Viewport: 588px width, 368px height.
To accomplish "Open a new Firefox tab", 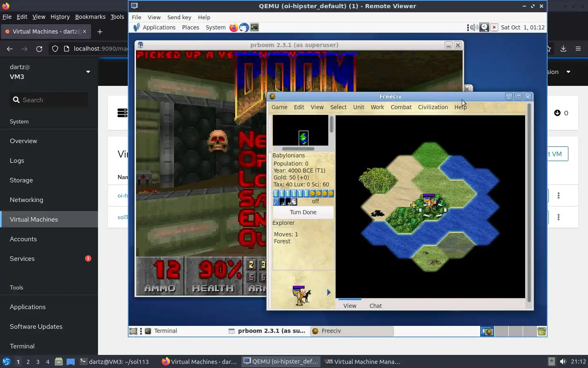I will (100, 31).
